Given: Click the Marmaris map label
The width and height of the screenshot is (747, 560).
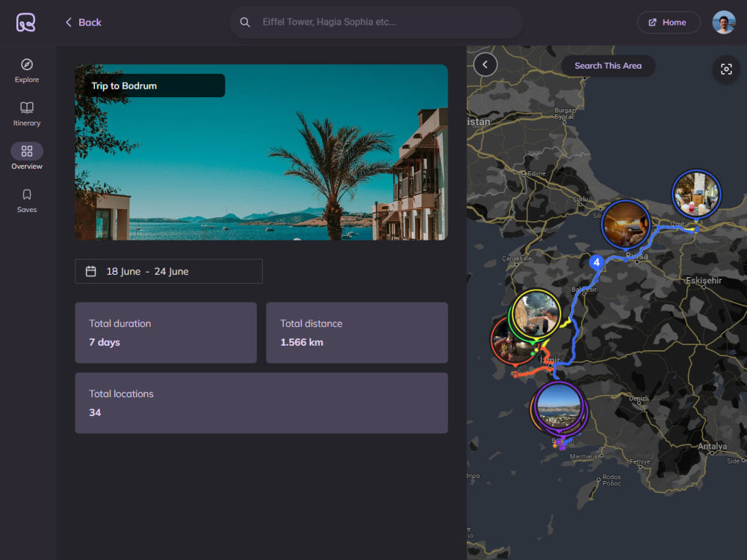Looking at the screenshot, I should point(583,456).
